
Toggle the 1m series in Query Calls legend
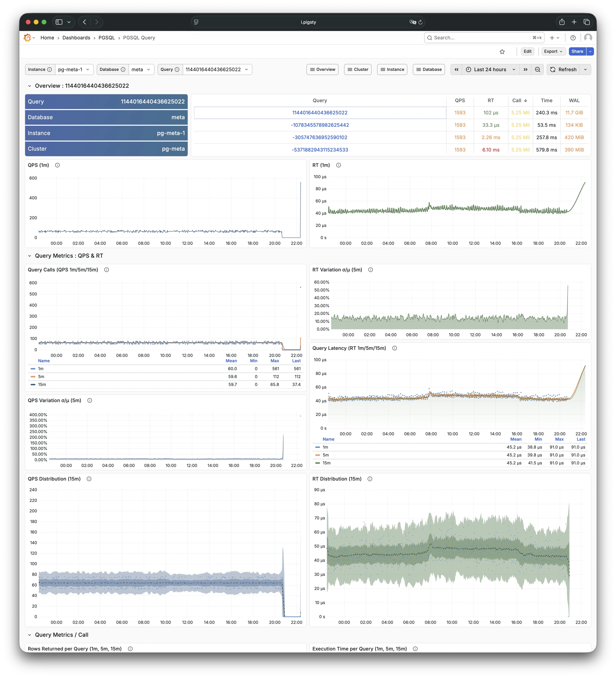[x=40, y=369]
